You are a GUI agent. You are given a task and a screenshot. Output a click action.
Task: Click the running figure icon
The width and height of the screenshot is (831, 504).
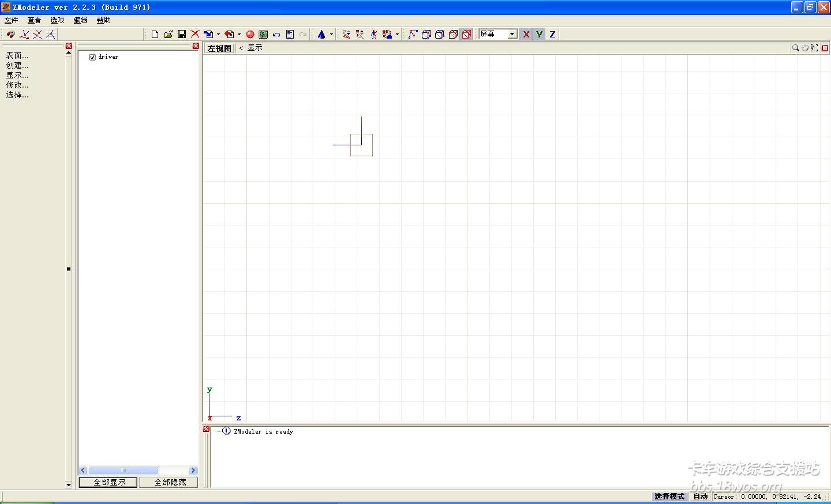point(374,35)
